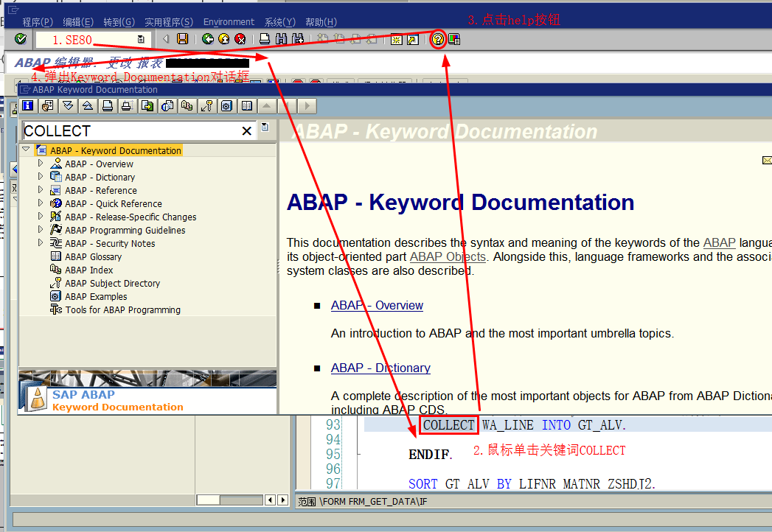Click the blue info icon in documentation toolbar
Image resolution: width=772 pixels, height=532 pixels.
click(x=28, y=106)
